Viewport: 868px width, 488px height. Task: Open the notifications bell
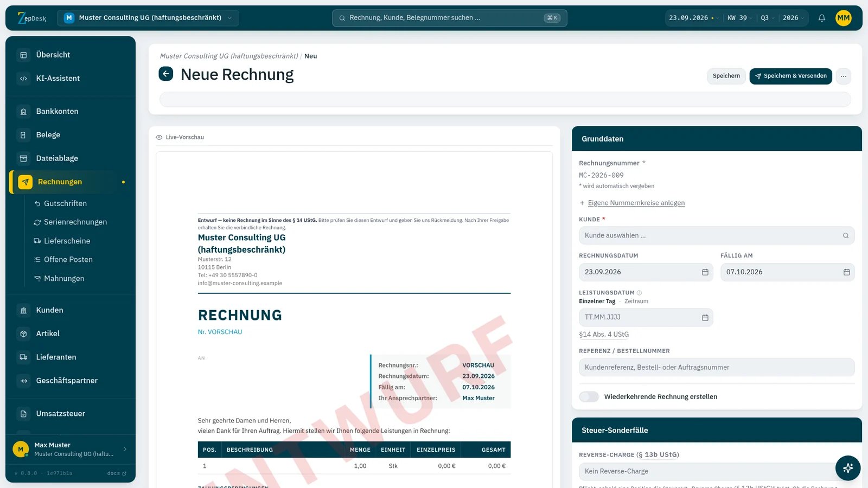822,18
